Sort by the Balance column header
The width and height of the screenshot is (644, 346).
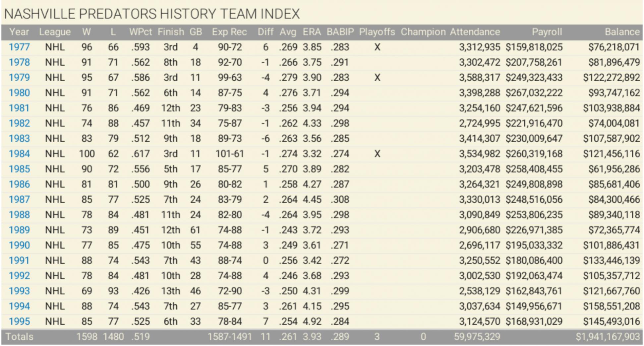[622, 32]
